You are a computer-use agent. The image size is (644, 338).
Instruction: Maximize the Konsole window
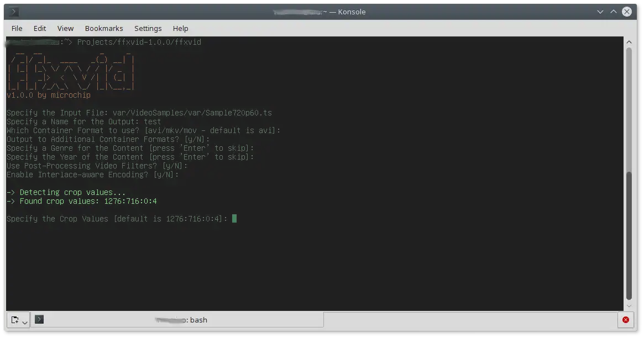click(613, 12)
